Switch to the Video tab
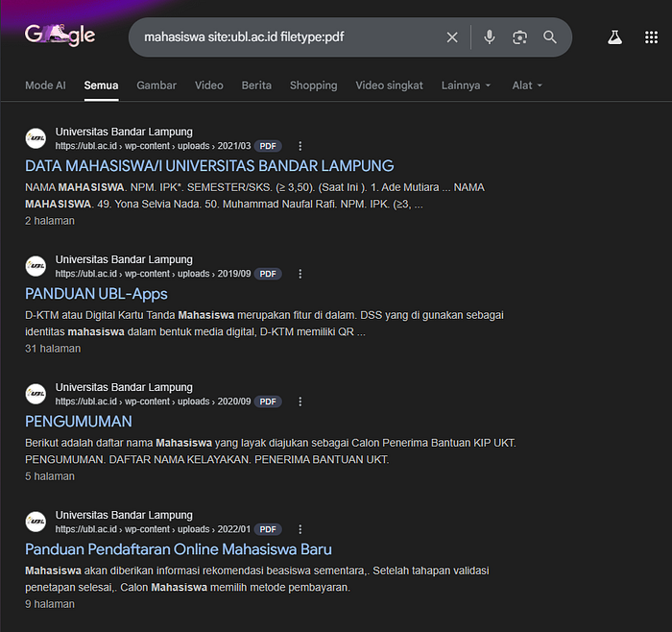Image resolution: width=672 pixels, height=632 pixels. (208, 85)
